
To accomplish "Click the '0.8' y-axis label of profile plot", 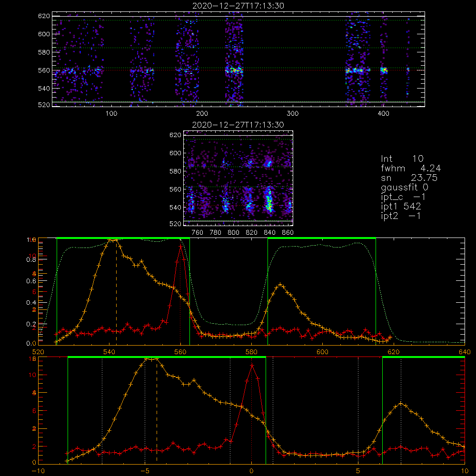I will tap(31, 259).
